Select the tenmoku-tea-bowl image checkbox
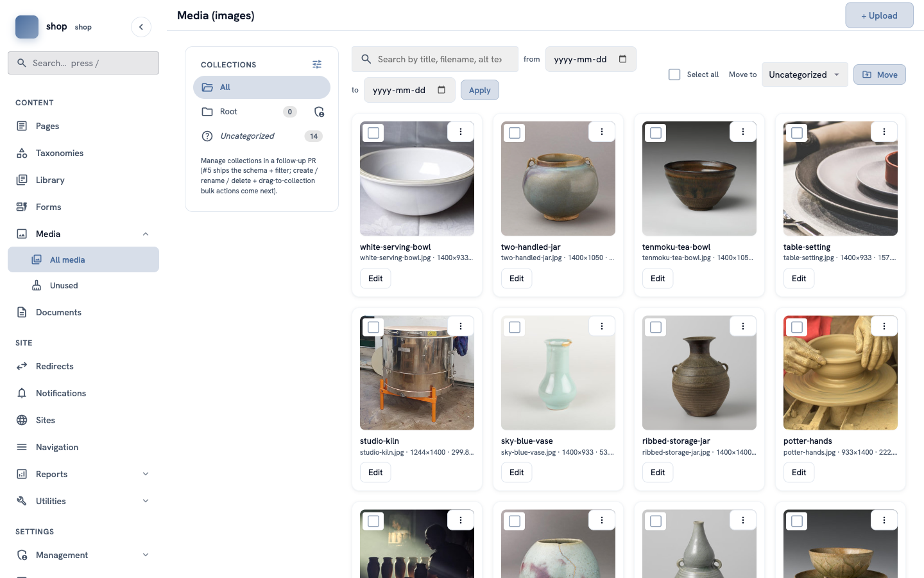 tap(656, 133)
